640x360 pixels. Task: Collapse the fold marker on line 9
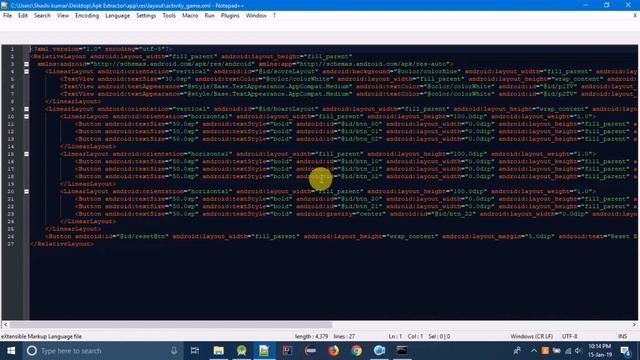(27, 109)
